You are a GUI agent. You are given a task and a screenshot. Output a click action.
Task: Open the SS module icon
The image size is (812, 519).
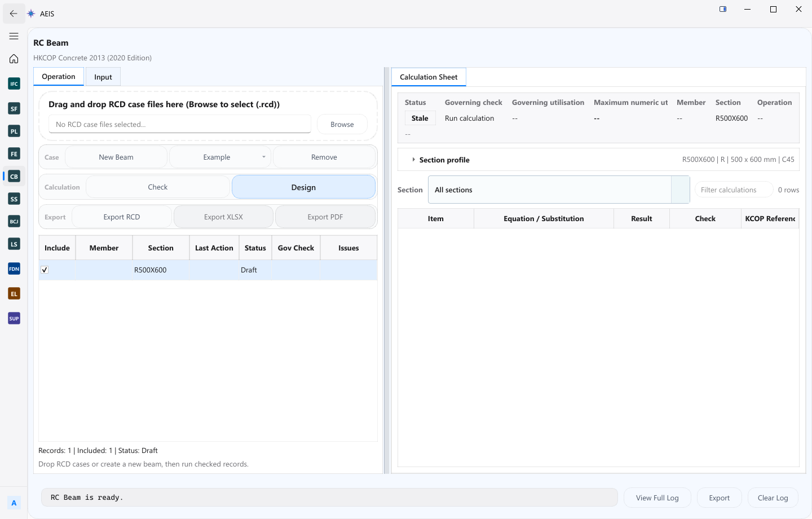point(14,199)
